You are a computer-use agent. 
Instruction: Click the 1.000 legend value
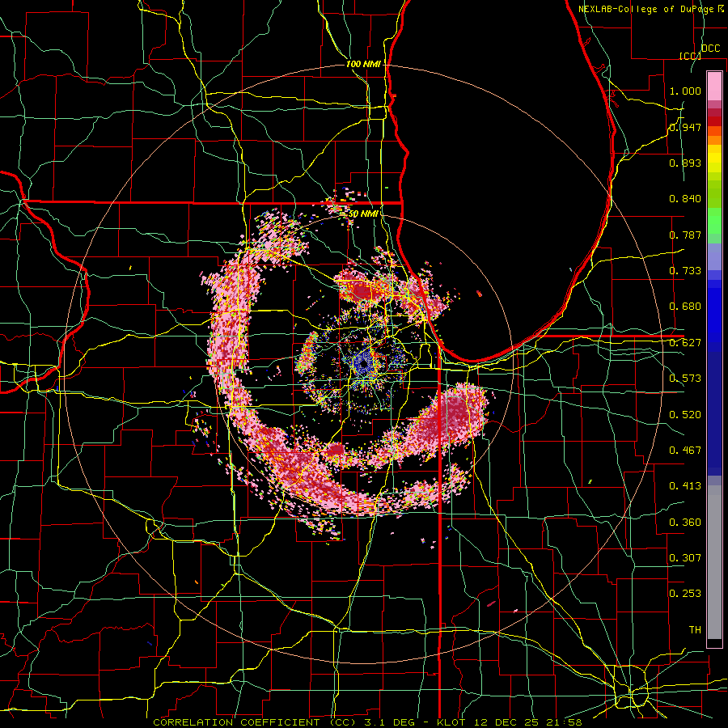(685, 91)
